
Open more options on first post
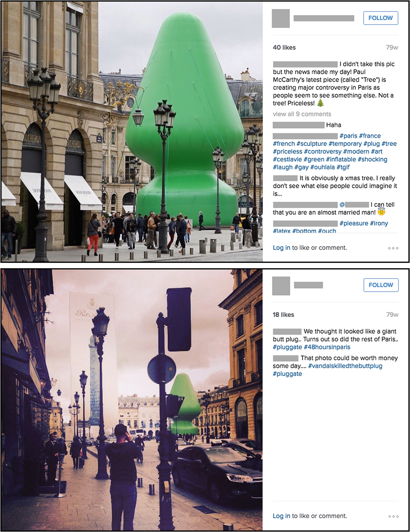[393, 248]
